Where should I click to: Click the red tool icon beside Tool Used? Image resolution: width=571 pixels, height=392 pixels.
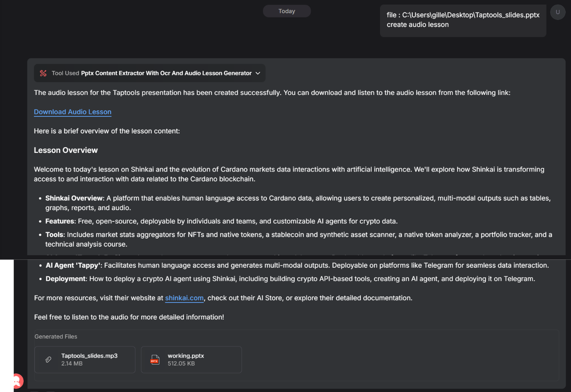43,73
